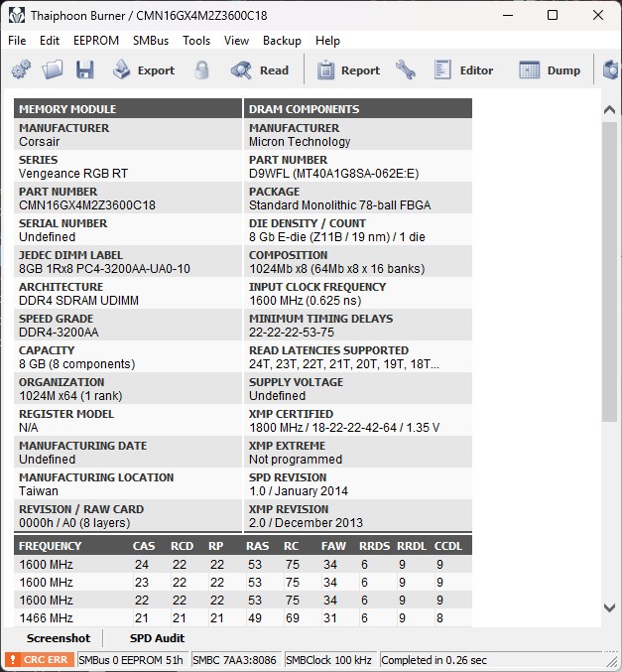Click the Vengeance RGB RT series value
The image size is (622, 672).
click(73, 174)
